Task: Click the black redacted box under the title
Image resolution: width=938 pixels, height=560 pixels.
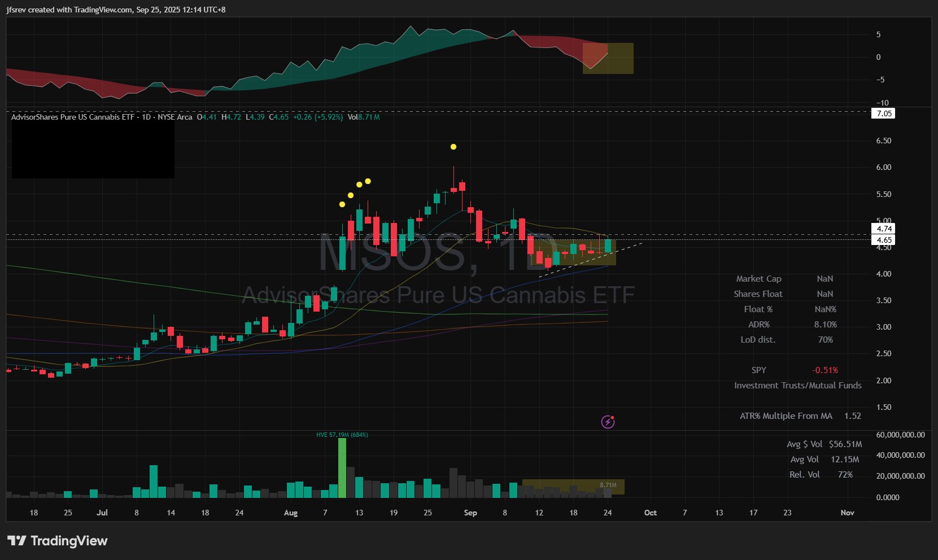Action: (93, 150)
